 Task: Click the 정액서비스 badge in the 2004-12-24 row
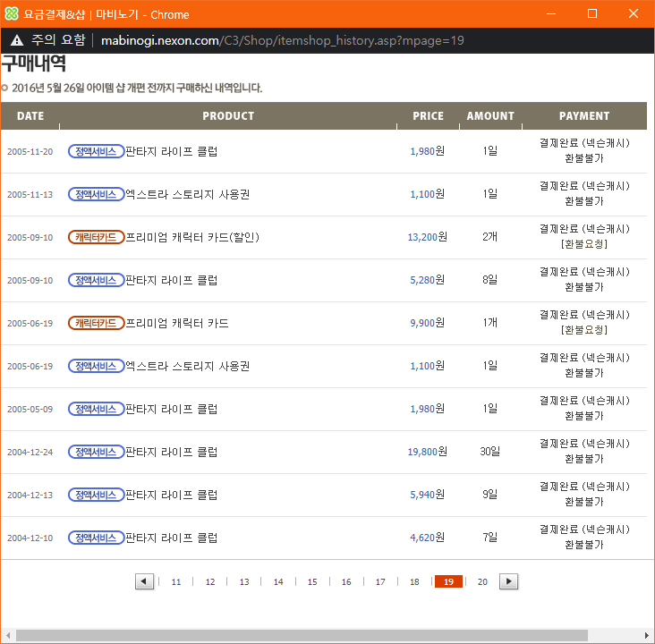click(x=96, y=452)
